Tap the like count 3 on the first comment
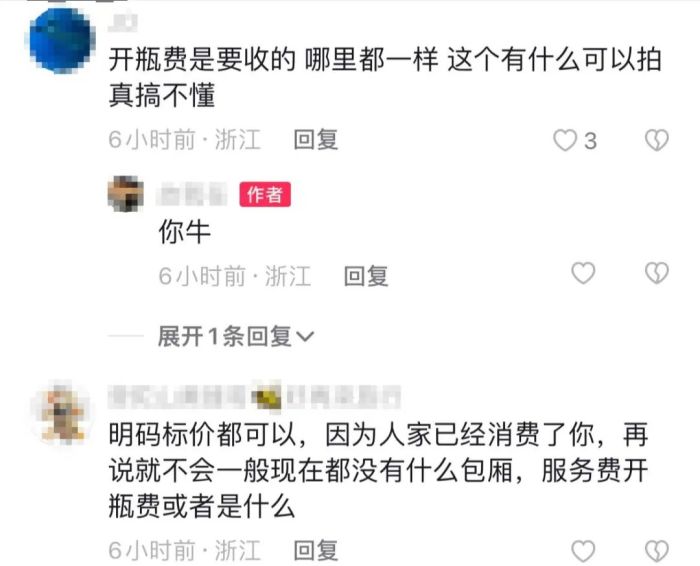This screenshot has height=566, width=700. [590, 141]
